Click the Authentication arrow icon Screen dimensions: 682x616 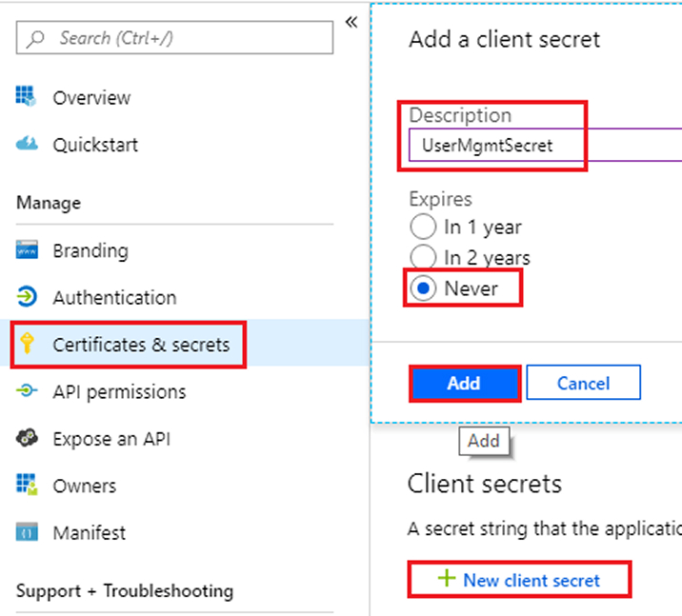pos(27,297)
